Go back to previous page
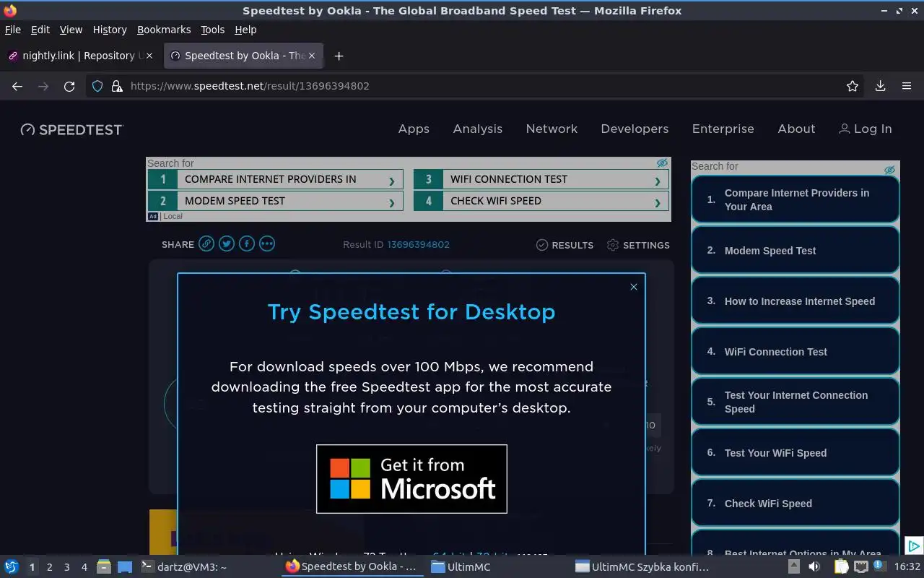924x578 pixels. pyautogui.click(x=17, y=86)
